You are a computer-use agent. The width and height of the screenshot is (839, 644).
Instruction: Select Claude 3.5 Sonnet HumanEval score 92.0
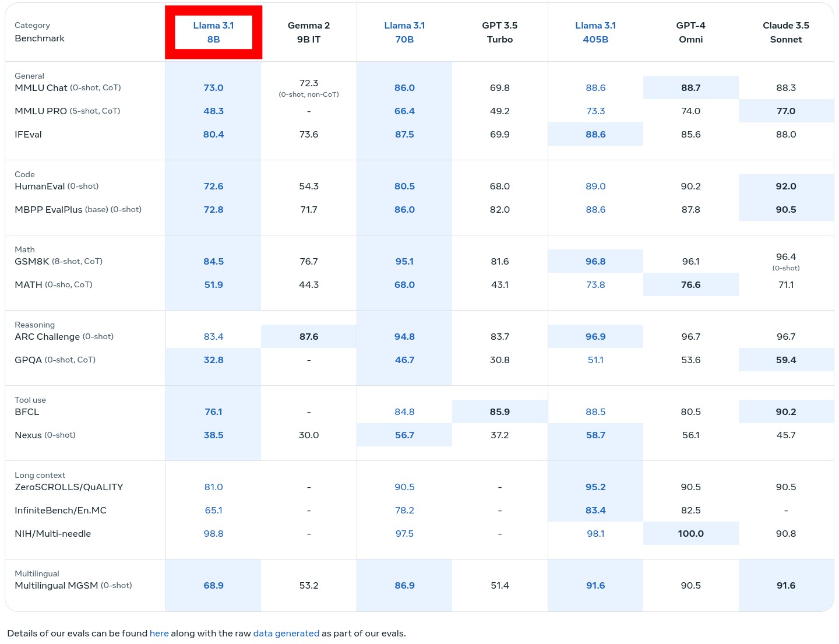(786, 186)
